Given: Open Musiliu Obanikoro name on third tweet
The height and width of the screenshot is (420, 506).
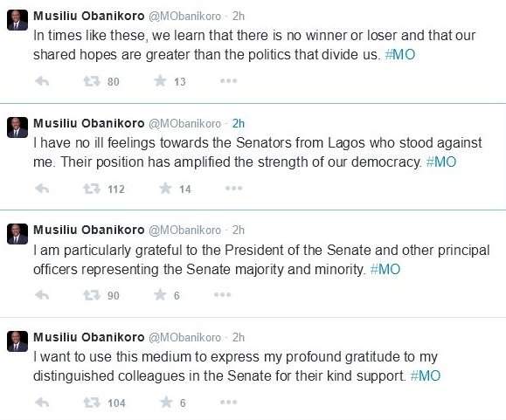Looking at the screenshot, I should tap(89, 230).
